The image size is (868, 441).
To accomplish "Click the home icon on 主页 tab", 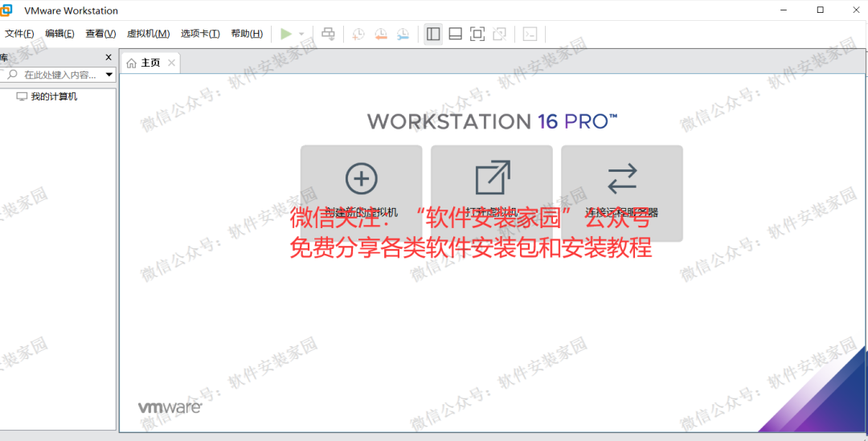I will pos(131,63).
